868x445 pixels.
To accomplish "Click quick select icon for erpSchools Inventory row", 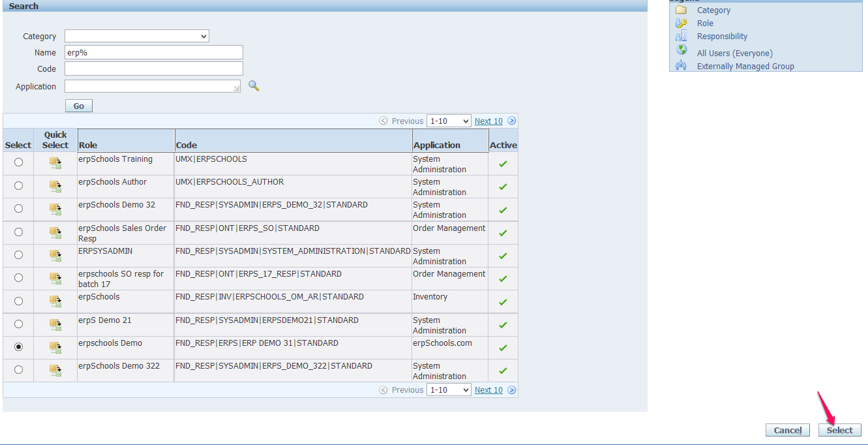I will coord(55,302).
